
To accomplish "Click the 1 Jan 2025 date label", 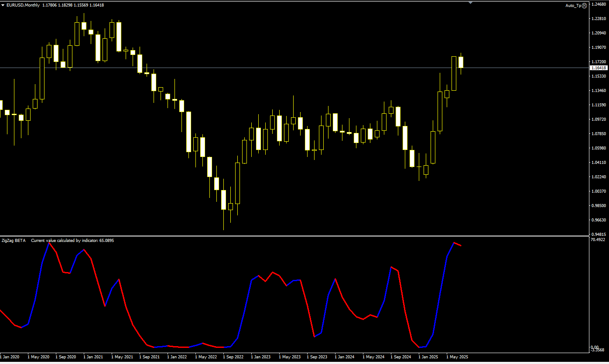I will 429,357.
